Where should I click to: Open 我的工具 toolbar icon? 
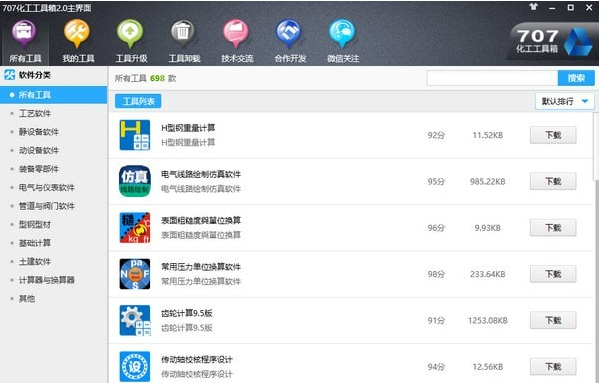tap(77, 34)
